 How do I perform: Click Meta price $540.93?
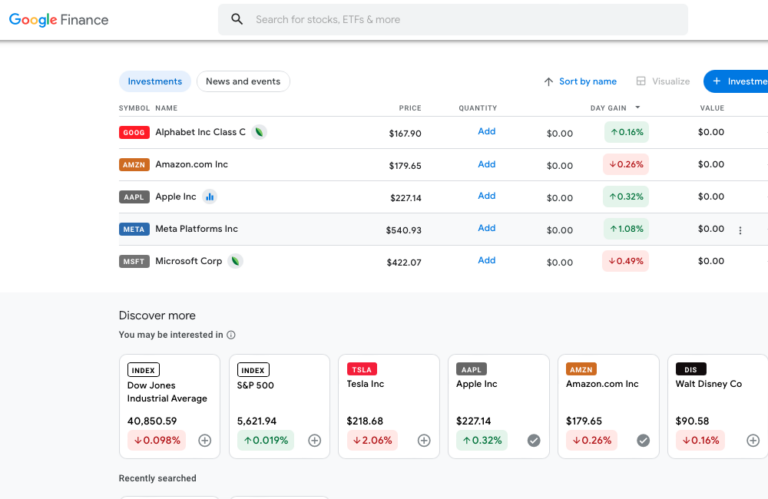pyautogui.click(x=404, y=230)
